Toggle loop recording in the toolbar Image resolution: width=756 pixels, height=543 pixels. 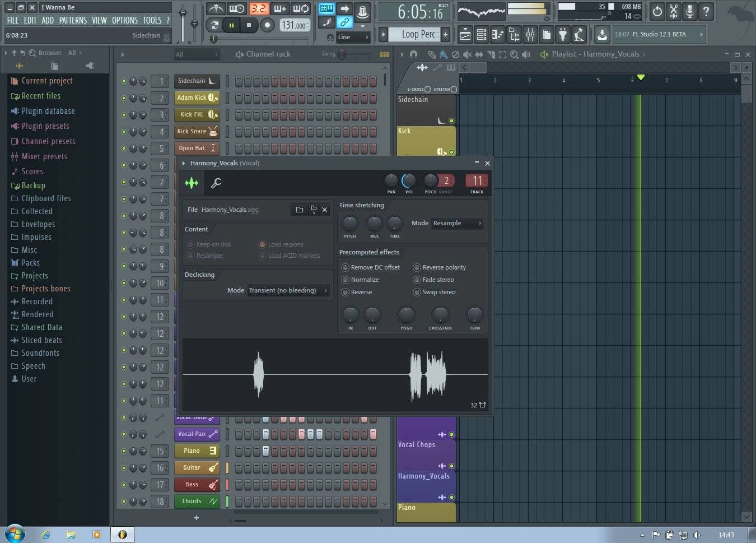[x=301, y=8]
